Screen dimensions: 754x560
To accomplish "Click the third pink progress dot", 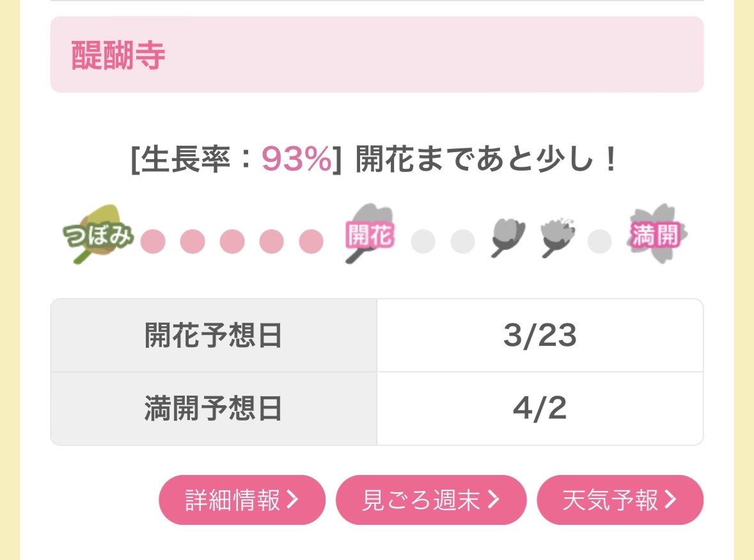I will click(232, 242).
